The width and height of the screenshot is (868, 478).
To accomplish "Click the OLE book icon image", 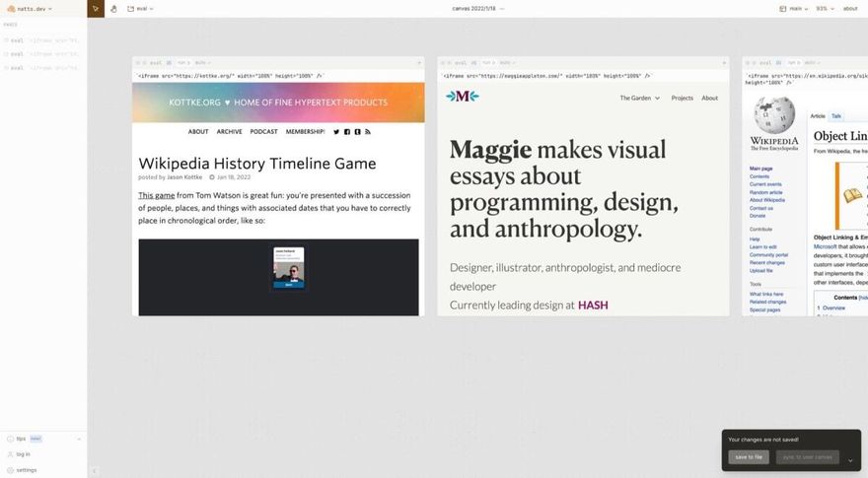I will [x=853, y=195].
